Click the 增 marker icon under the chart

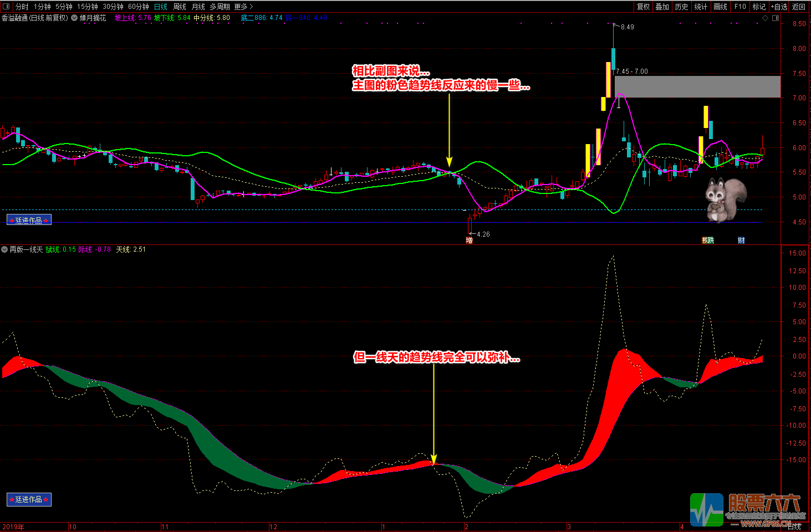click(x=469, y=241)
